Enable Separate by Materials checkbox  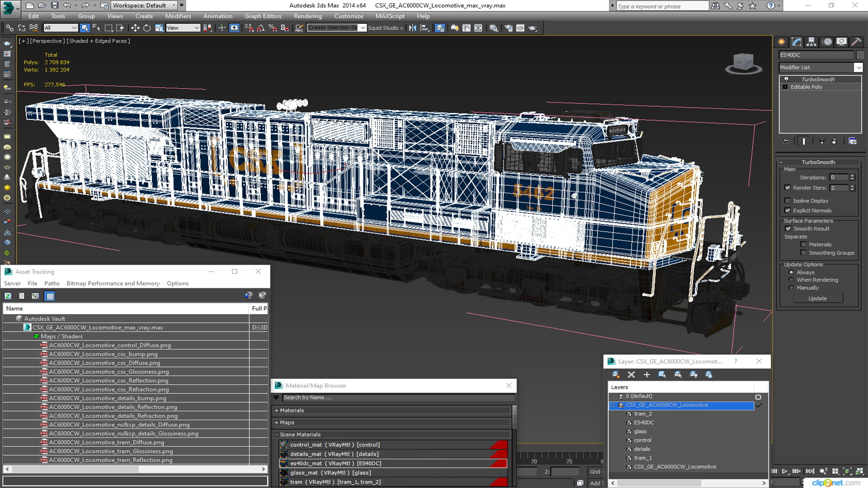pyautogui.click(x=803, y=244)
